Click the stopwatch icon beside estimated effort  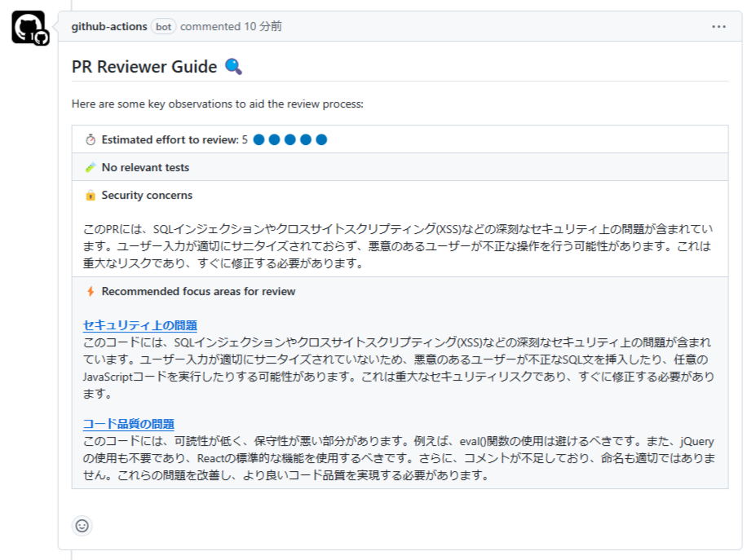coord(92,139)
